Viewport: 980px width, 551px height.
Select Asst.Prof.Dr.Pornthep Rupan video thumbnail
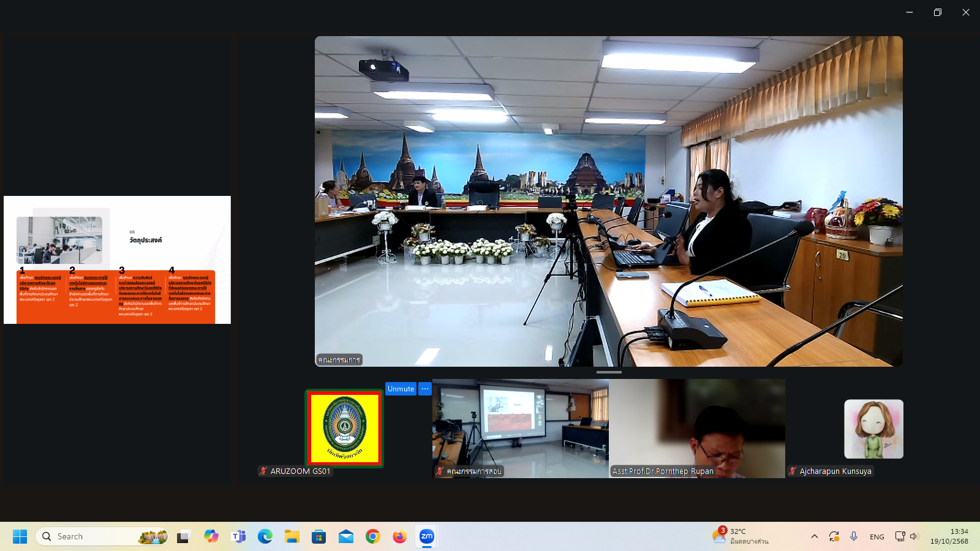pyautogui.click(x=697, y=429)
